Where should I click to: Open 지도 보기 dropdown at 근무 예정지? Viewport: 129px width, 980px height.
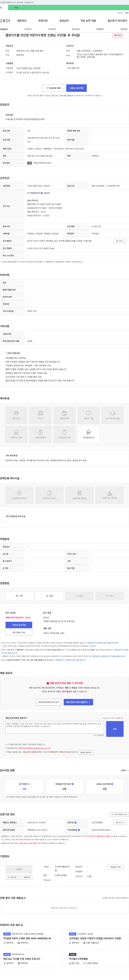coord(120,241)
